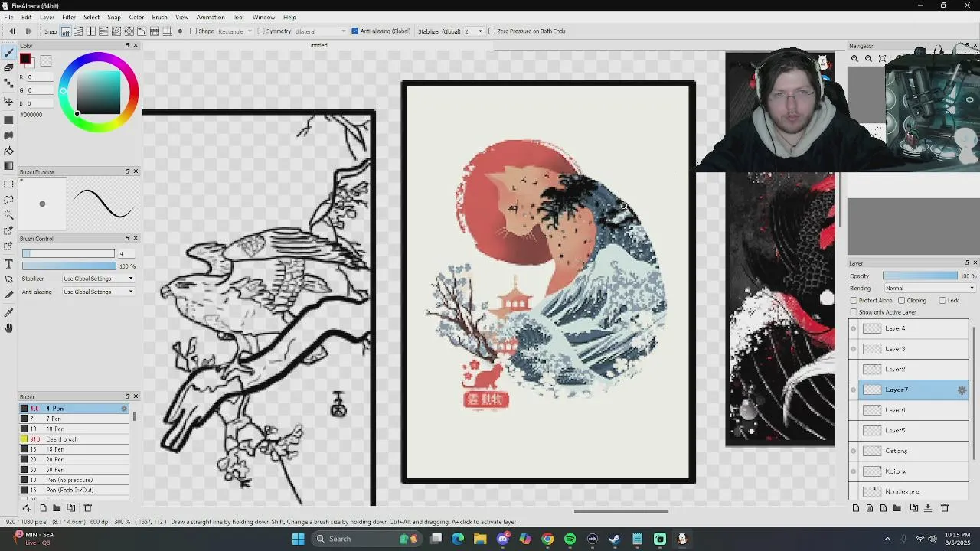The height and width of the screenshot is (551, 980).
Task: Open the Brush menu
Action: [x=159, y=17]
